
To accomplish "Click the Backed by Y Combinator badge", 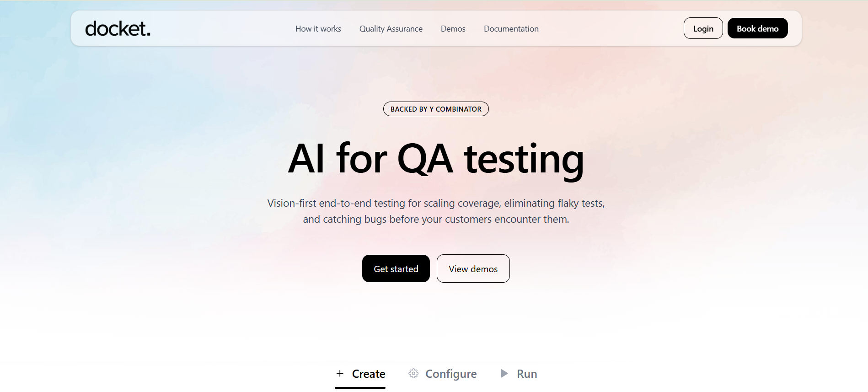I will pos(436,109).
